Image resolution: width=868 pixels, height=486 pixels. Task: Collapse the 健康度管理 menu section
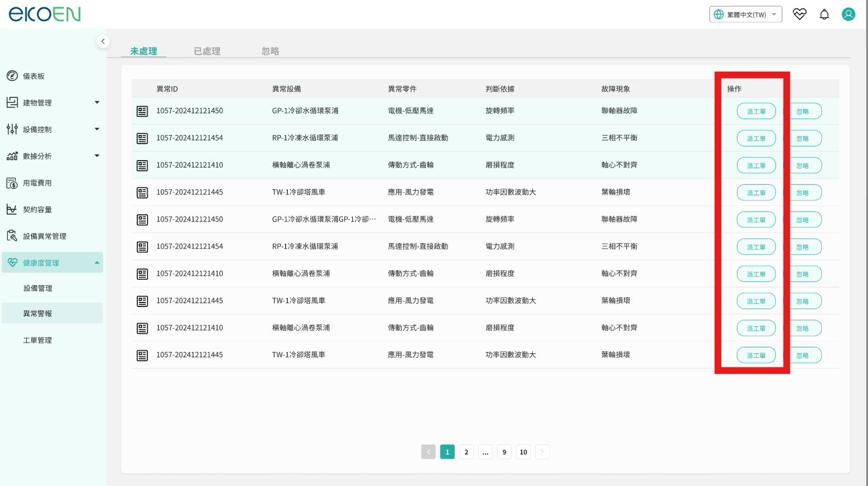point(97,263)
